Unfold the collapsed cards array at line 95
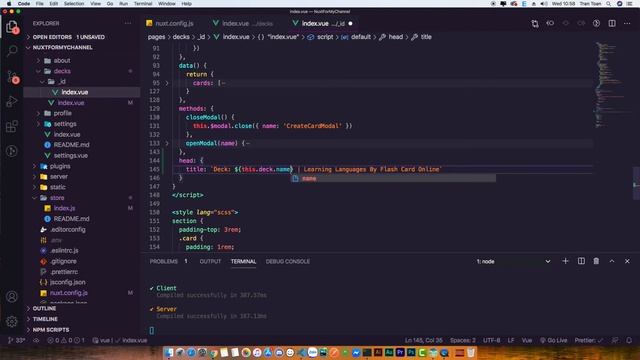640x360 pixels. (167, 83)
